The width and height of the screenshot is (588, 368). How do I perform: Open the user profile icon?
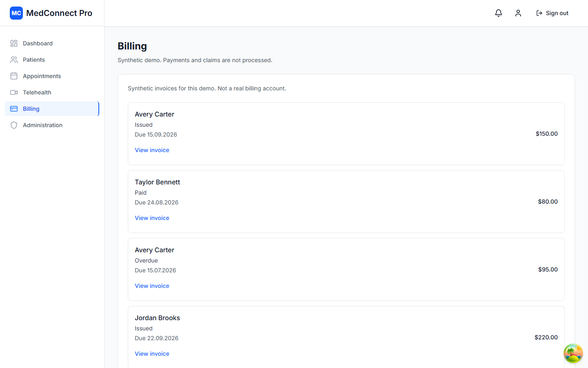tap(518, 13)
